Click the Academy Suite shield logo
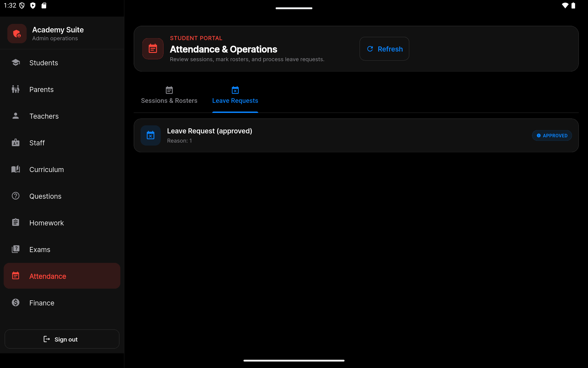Viewport: 588px width, 368px height. (17, 34)
